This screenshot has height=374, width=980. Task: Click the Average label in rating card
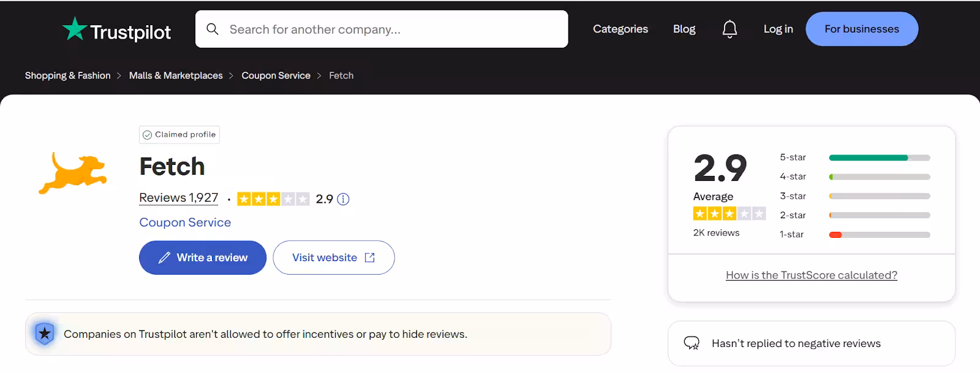tap(713, 197)
